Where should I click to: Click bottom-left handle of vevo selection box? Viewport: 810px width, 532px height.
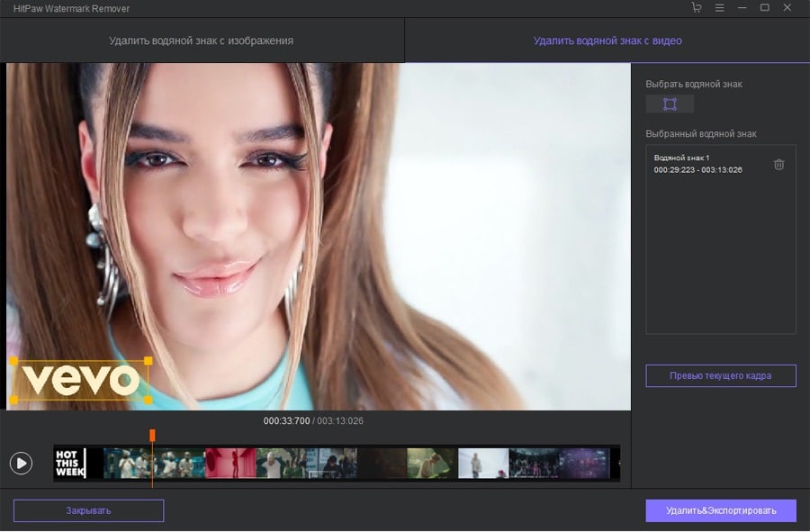pos(13,400)
